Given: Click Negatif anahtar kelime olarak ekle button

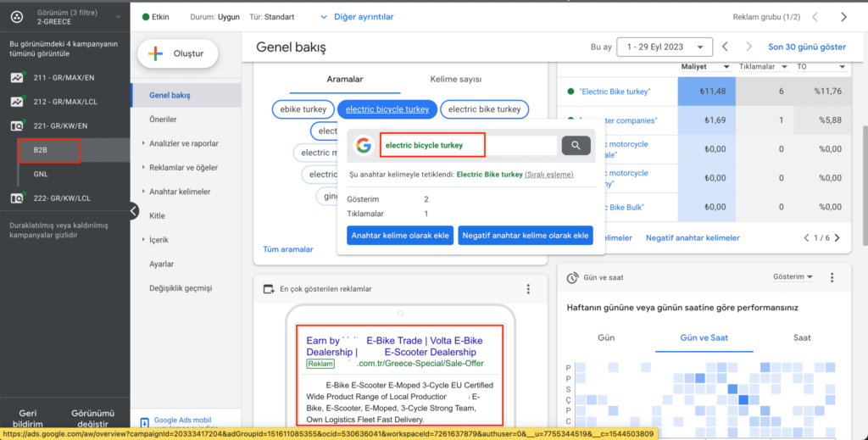Looking at the screenshot, I should coord(526,235).
